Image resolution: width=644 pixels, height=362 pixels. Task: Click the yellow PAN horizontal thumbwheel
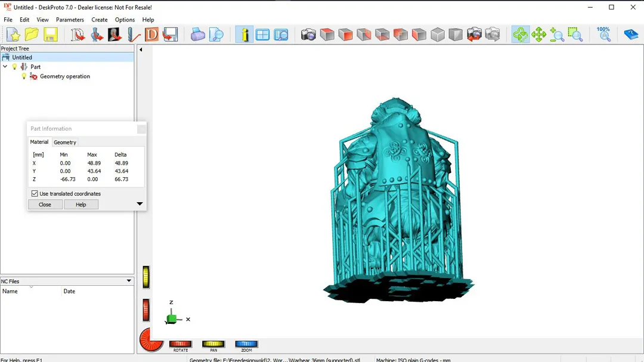click(213, 344)
